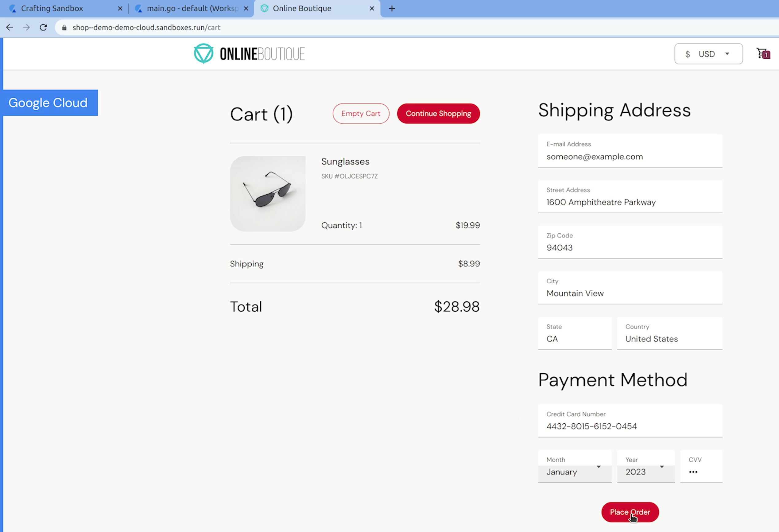Click the browser back arrow
The image size is (779, 532).
(x=10, y=28)
